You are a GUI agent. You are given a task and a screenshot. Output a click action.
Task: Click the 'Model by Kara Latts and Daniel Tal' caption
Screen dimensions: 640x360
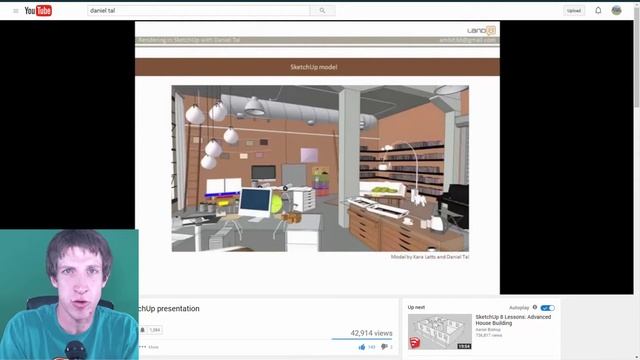pos(430,257)
